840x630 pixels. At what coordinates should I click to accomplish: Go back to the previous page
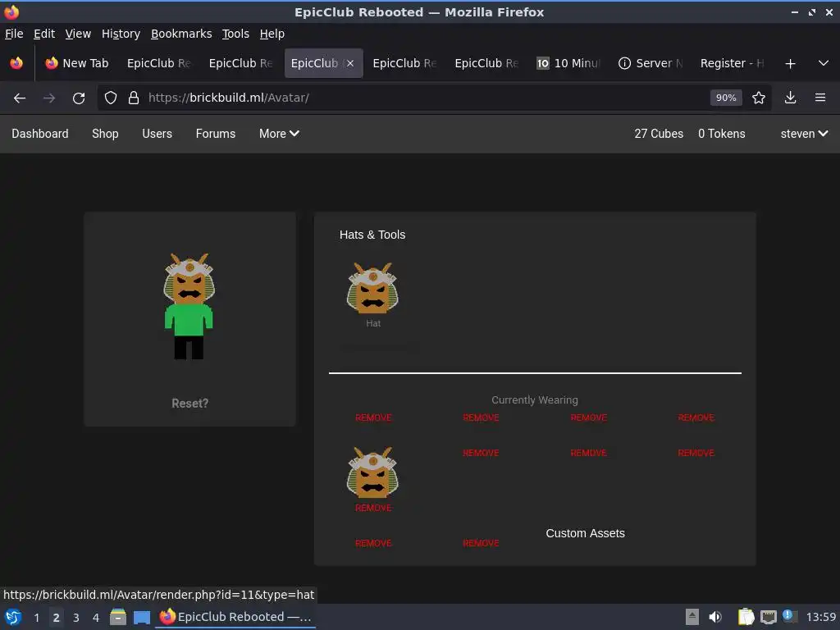pos(20,98)
